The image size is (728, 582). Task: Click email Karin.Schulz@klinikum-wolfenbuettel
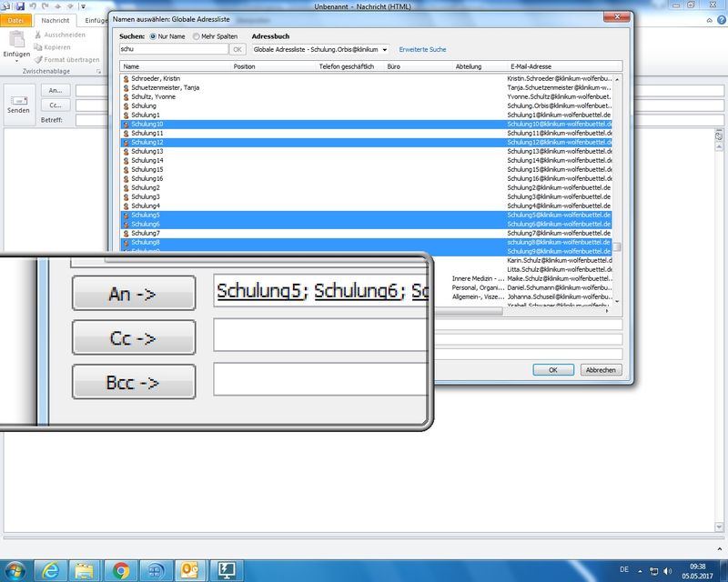tap(560, 260)
